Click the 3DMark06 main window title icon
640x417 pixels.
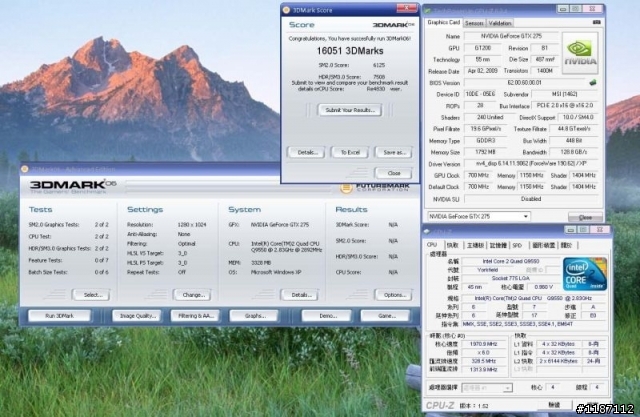pos(24,169)
